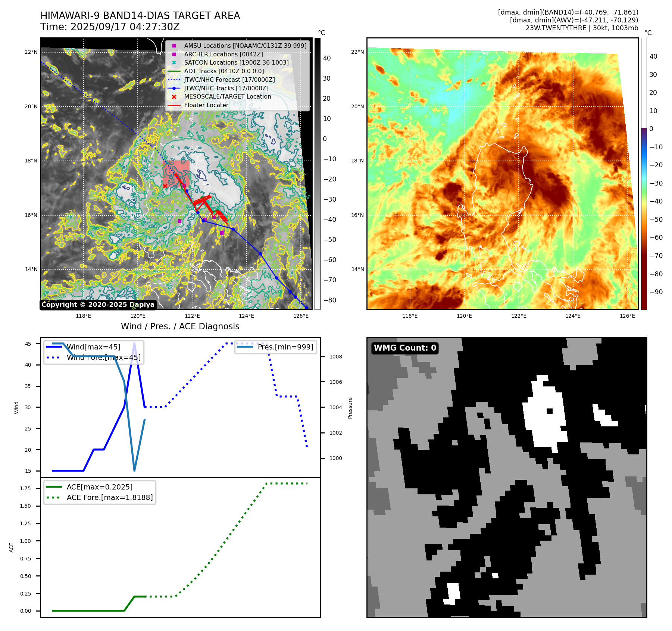The height and width of the screenshot is (631, 672).
Task: Click the 'Floater Locater' legend entry
Action: (198, 105)
